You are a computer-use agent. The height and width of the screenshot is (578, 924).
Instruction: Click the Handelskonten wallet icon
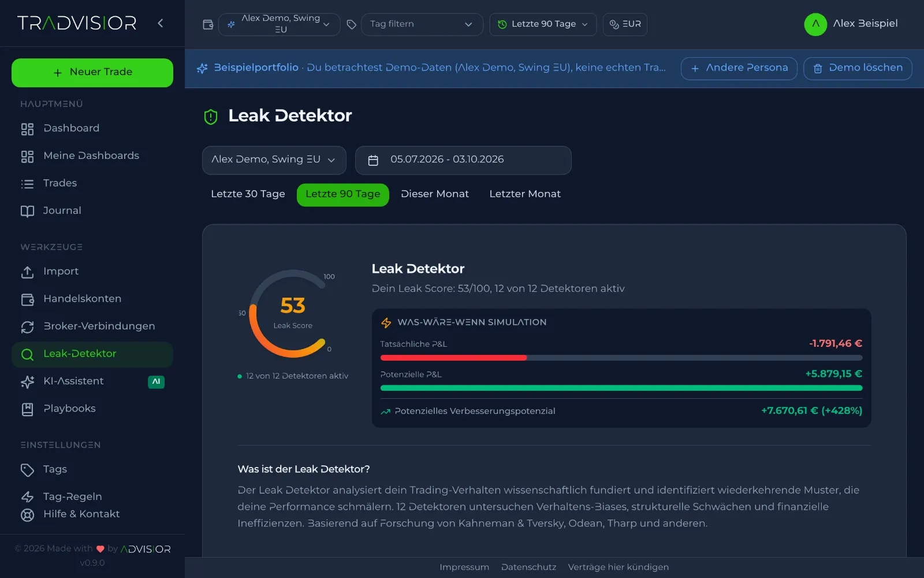(27, 299)
